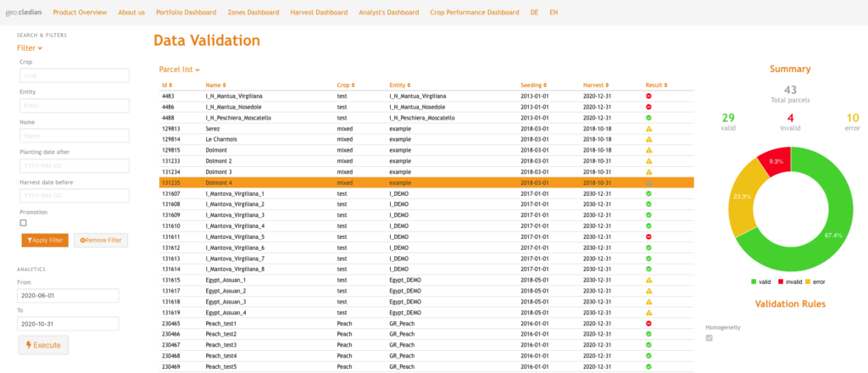Click the red invalid icon for I_N_Mantua_Nosedole
The height and width of the screenshot is (373, 868).
(648, 107)
